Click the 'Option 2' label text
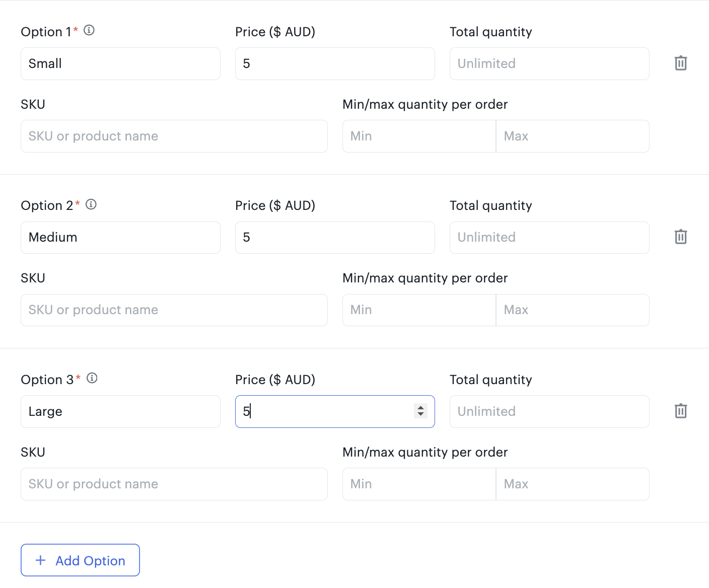709x588 pixels. tap(47, 205)
